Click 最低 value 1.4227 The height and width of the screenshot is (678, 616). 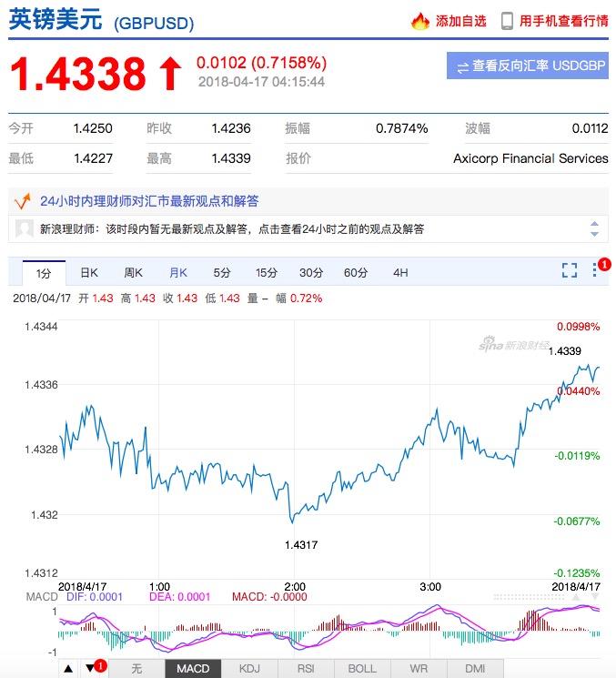tap(93, 158)
